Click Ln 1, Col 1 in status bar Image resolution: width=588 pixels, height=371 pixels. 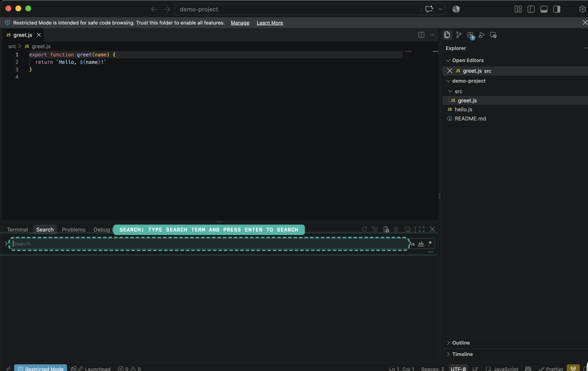401,369
